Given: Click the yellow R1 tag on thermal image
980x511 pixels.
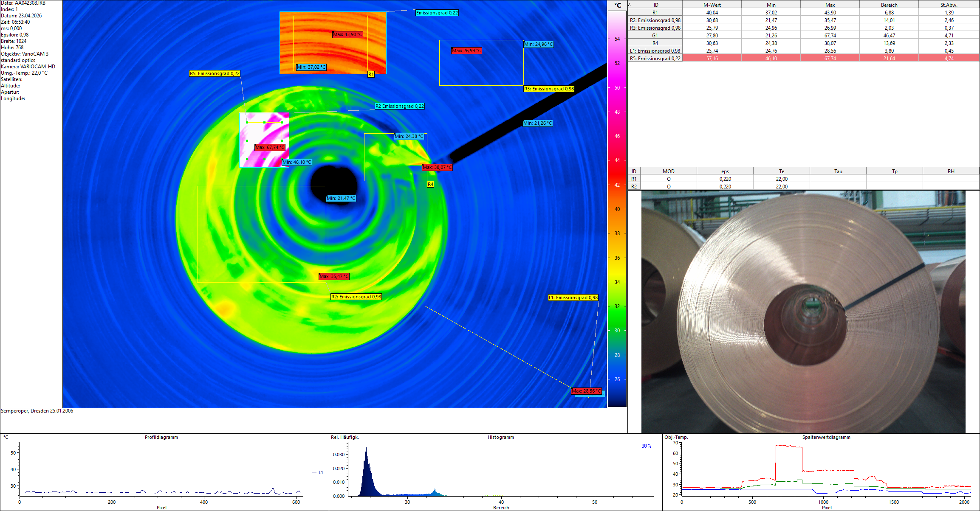Looking at the screenshot, I should 371,74.
